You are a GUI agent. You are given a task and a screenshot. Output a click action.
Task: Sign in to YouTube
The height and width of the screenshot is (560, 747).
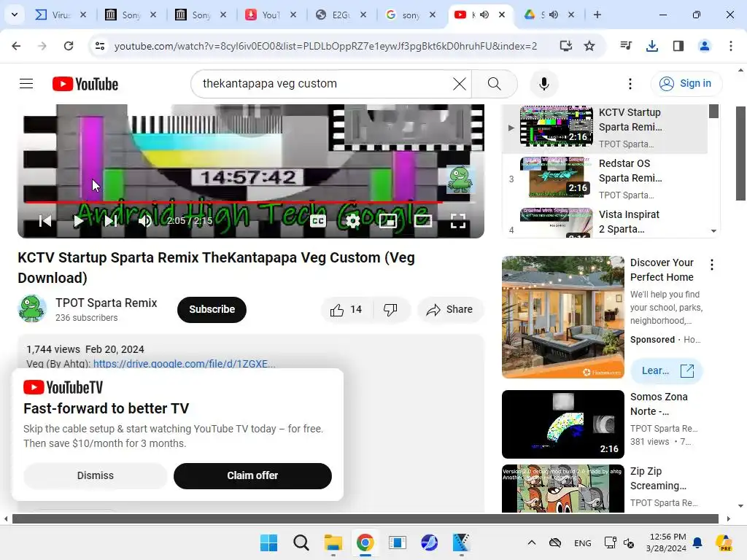[686, 84]
